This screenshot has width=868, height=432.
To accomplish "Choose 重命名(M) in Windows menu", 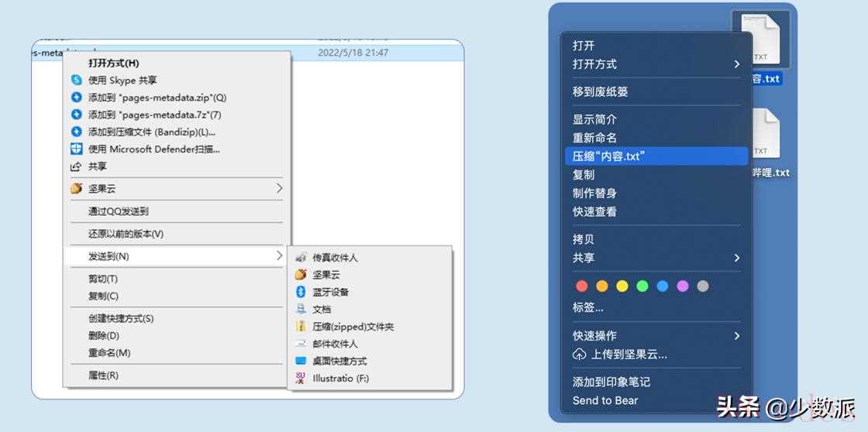I will coord(109,353).
